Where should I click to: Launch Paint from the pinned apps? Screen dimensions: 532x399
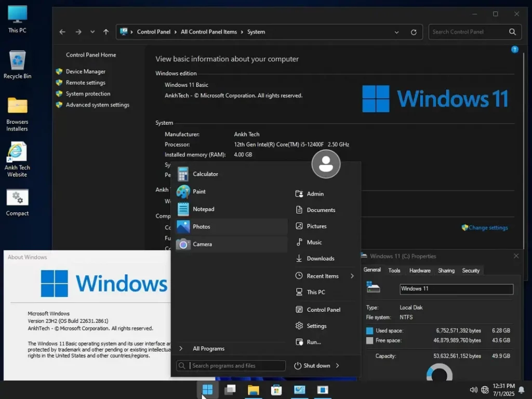(198, 192)
